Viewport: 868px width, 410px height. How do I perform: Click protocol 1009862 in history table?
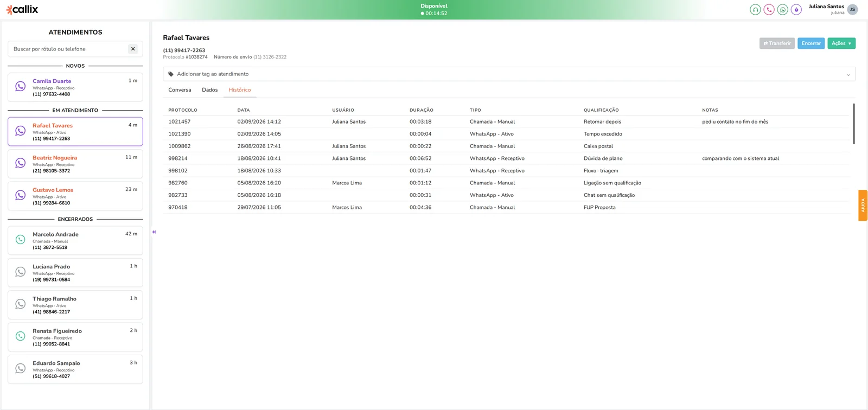click(x=179, y=146)
